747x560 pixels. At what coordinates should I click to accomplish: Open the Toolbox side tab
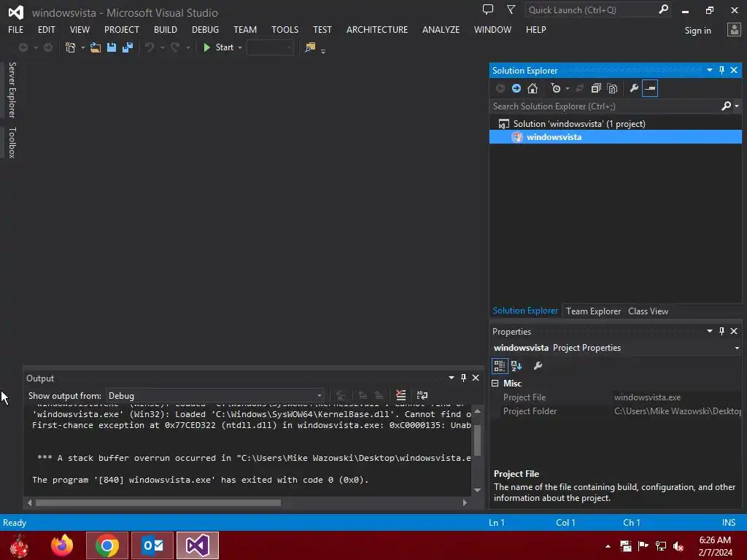(12, 143)
